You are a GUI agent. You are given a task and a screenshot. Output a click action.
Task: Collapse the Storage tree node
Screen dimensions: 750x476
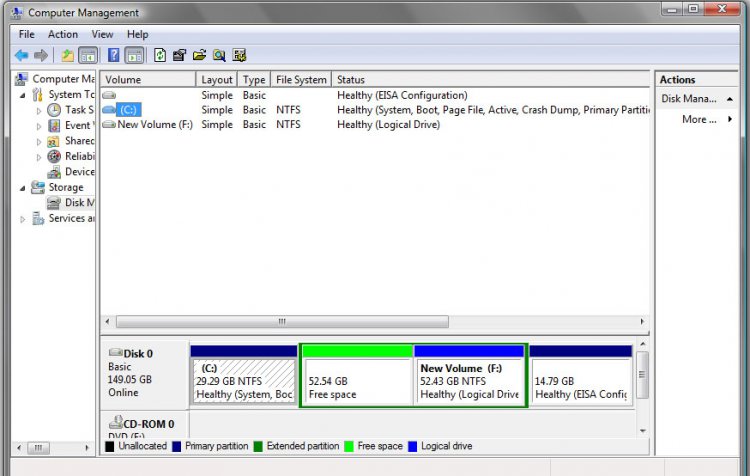coord(22,188)
